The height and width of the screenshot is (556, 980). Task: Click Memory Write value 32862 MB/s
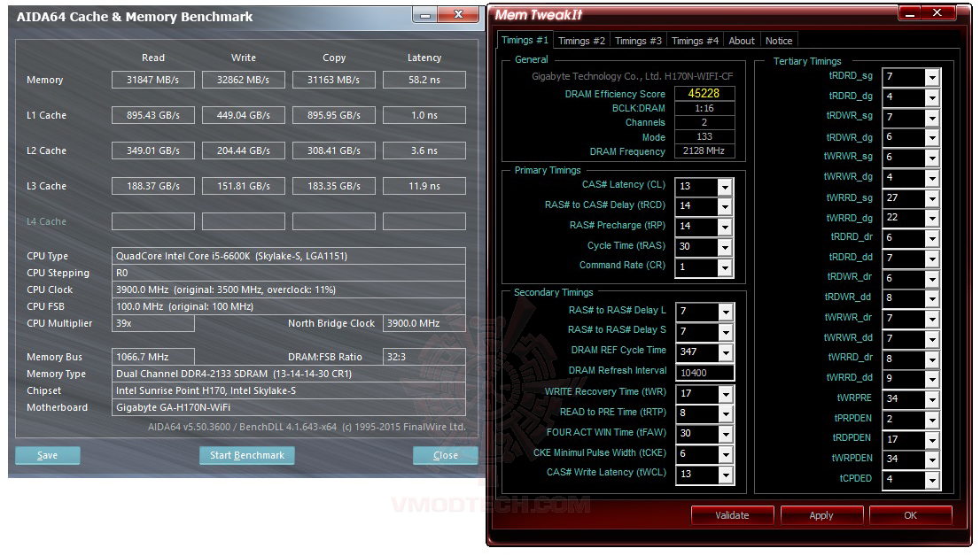243,80
